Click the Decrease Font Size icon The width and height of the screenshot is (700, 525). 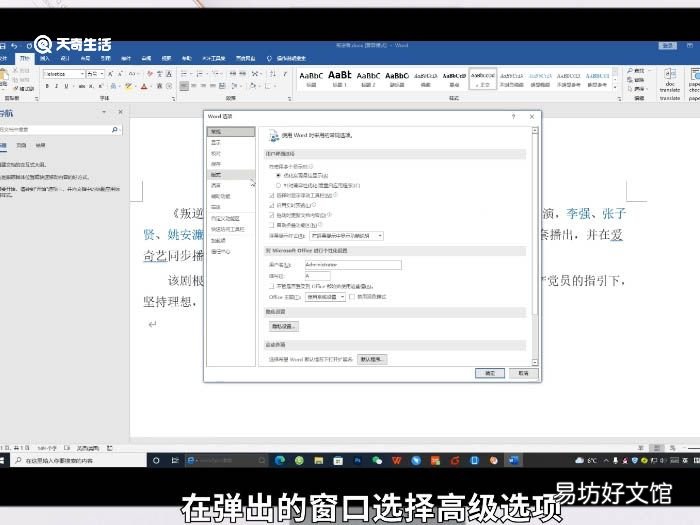120,74
